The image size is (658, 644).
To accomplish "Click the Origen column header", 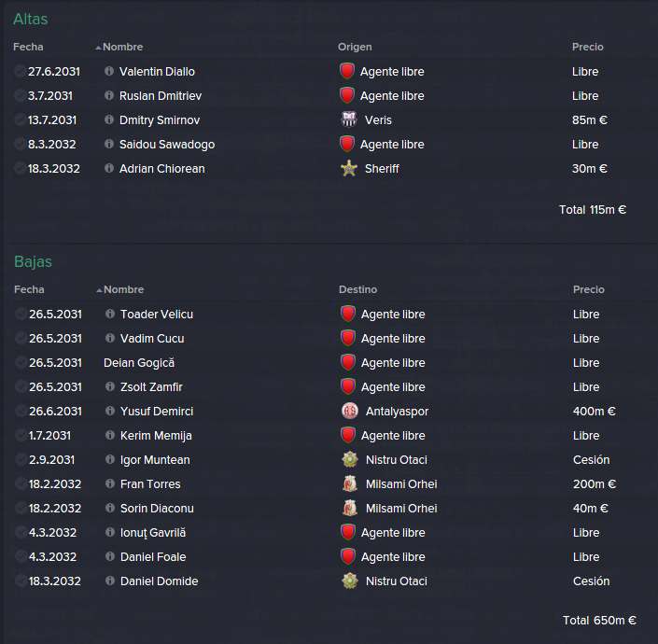I will 355,47.
